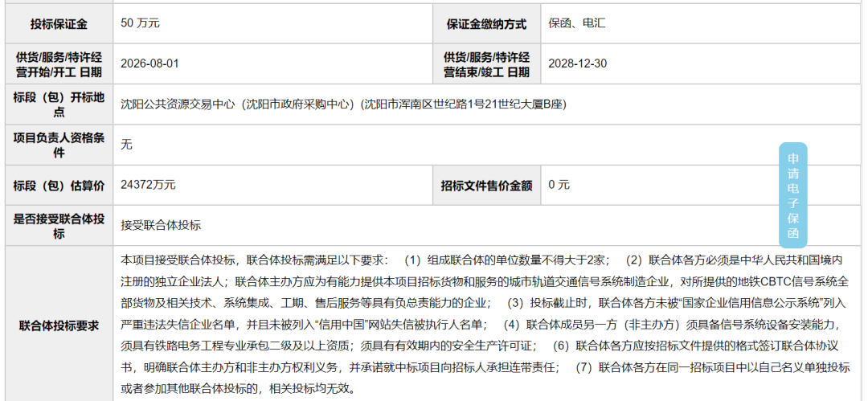This screenshot has width=868, height=401.
Task: Select the 沈阳公共资源交易中心 address text
Action: [x=343, y=104]
